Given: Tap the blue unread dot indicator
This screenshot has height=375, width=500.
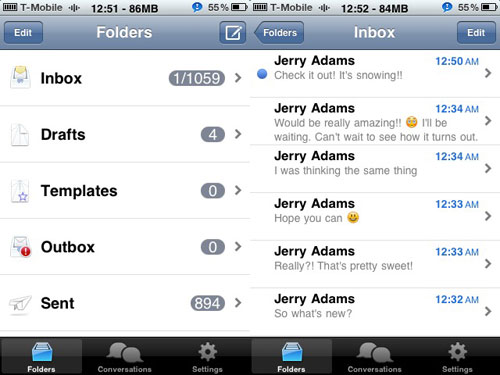Looking at the screenshot, I should 262,74.
